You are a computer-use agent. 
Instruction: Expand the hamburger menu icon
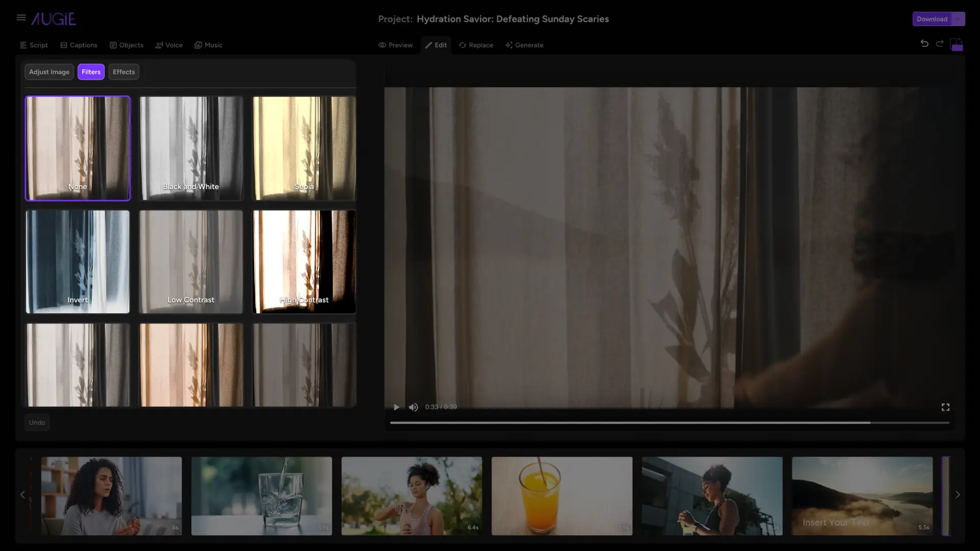(21, 18)
